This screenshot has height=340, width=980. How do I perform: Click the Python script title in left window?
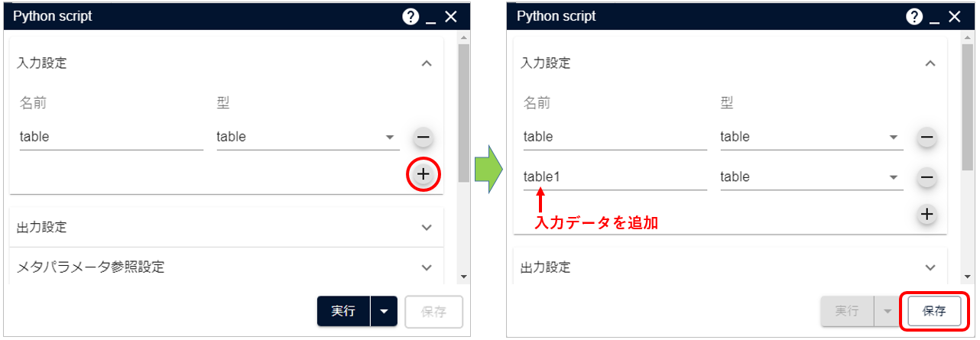point(53,16)
